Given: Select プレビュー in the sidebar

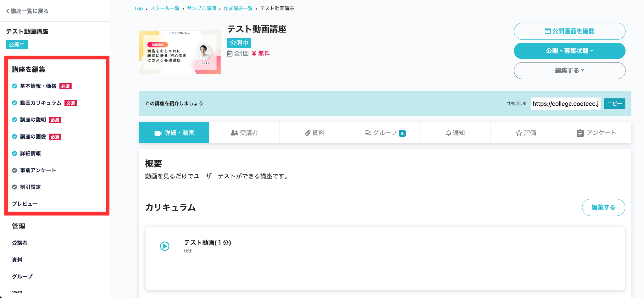Looking at the screenshot, I should tap(25, 204).
